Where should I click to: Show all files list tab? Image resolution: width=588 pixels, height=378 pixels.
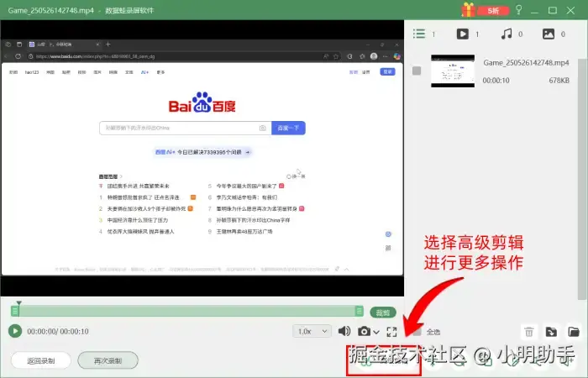(419, 34)
